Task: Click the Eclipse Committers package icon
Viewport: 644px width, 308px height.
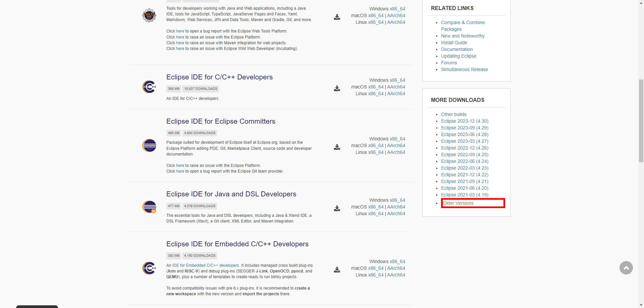Action: [x=149, y=145]
